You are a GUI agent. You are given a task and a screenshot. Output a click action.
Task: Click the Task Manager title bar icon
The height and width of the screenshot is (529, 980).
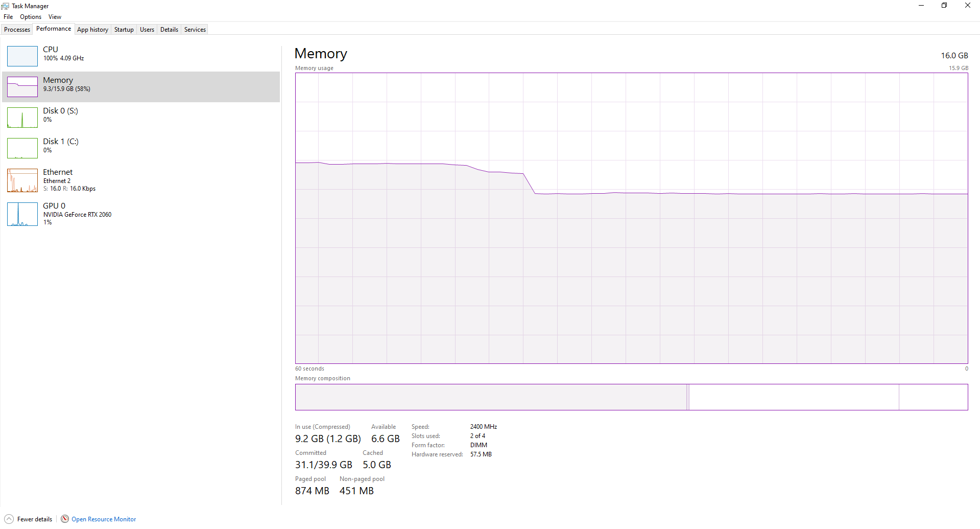pos(5,6)
